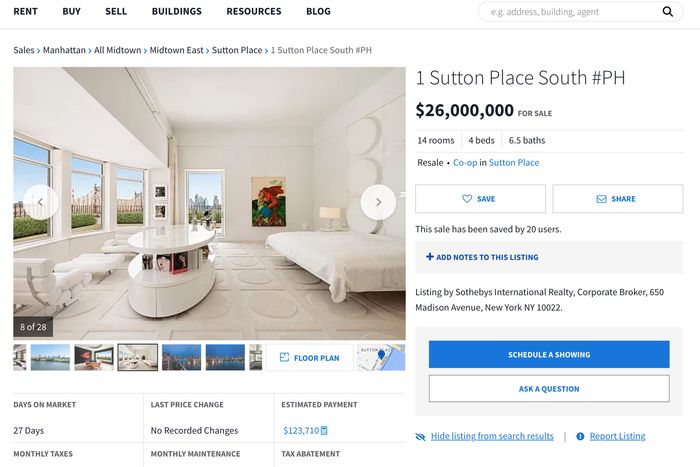700x467 pixels.
Task: Schedule a showing for this listing
Action: tap(549, 354)
